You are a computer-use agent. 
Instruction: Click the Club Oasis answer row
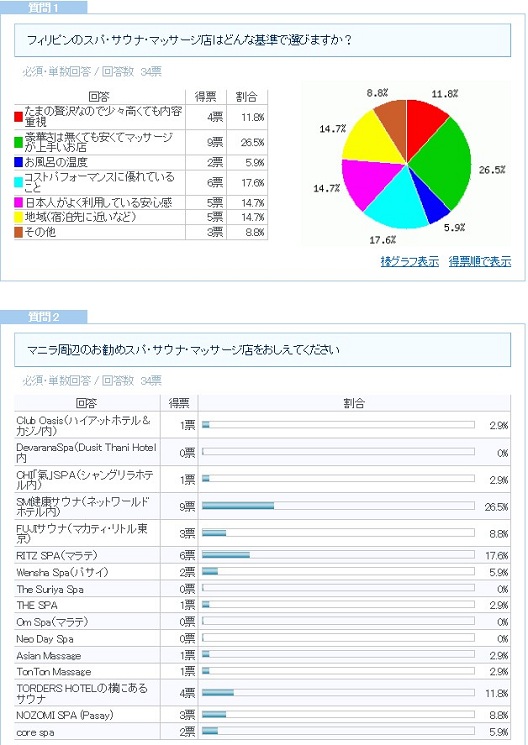(x=262, y=425)
